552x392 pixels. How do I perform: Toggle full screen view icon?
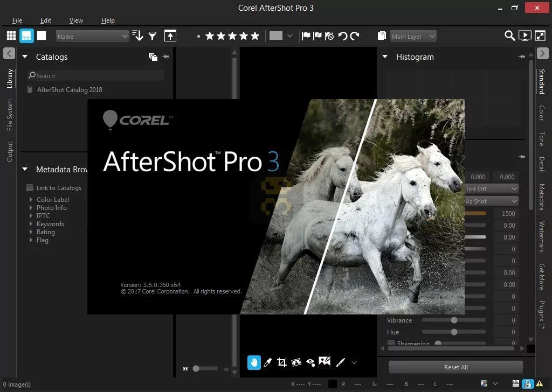pyautogui.click(x=540, y=36)
